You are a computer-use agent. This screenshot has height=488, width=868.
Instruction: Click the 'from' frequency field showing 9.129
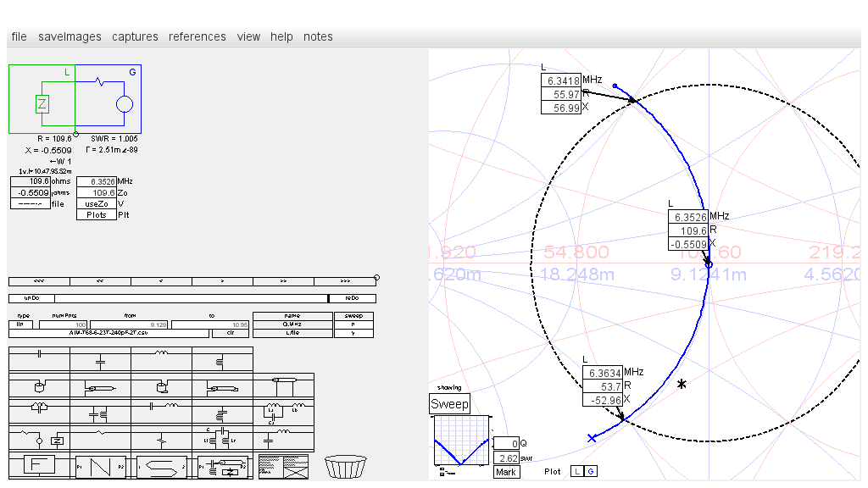pos(129,324)
